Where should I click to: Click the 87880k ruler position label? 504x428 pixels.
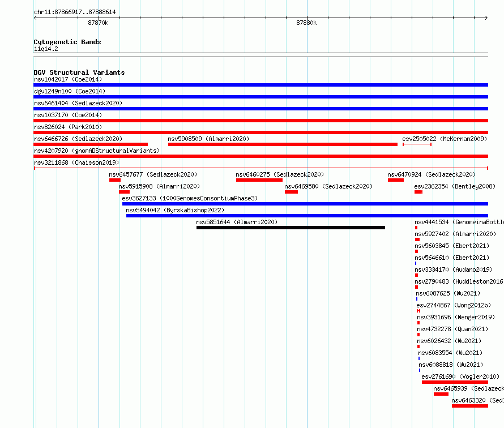(306, 23)
